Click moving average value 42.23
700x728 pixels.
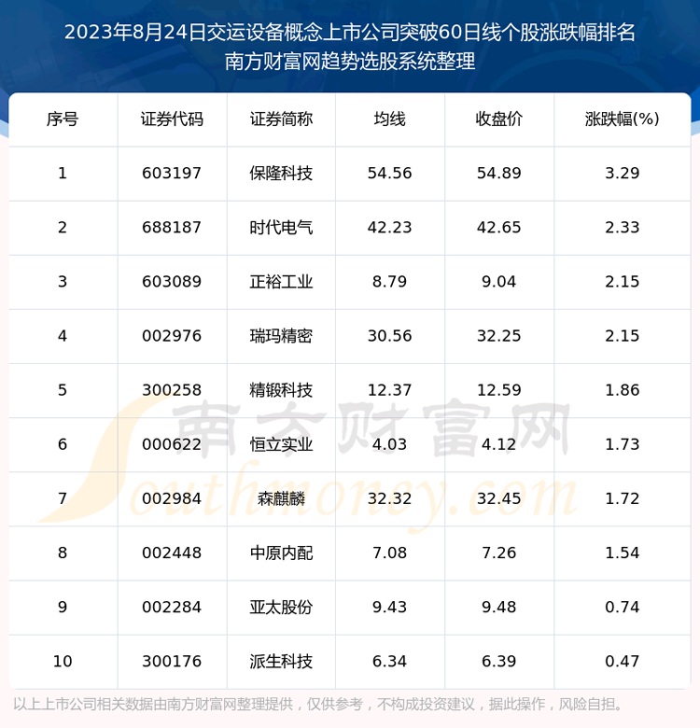pyautogui.click(x=389, y=228)
